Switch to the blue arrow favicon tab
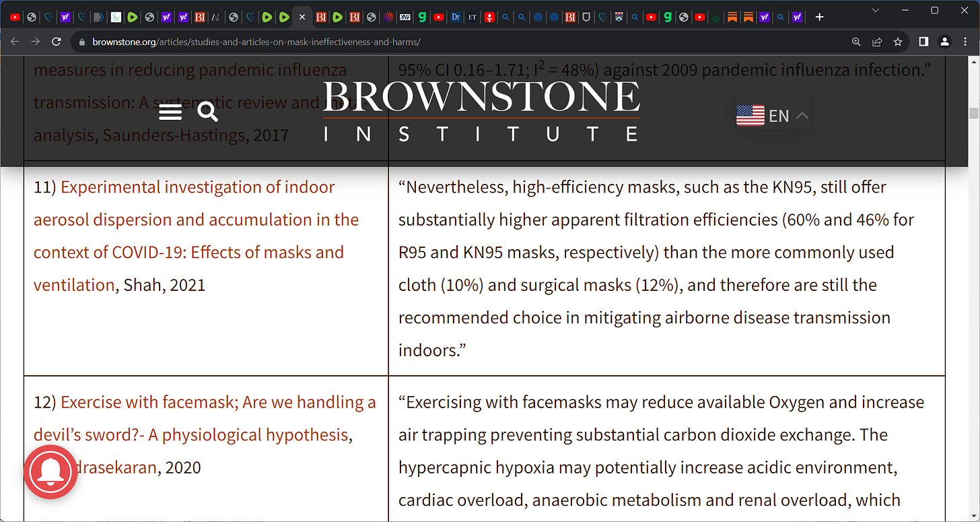Screen dimensions: 980x522 pyautogui.click(x=98, y=17)
